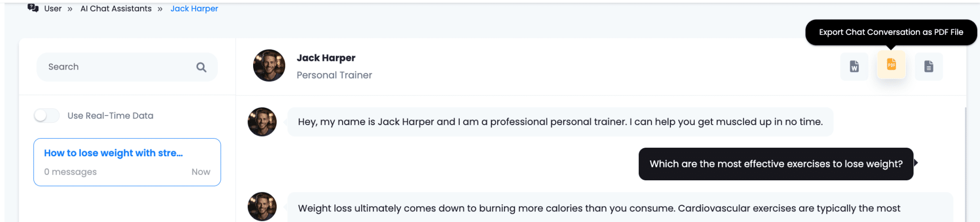Viewport: 980px width, 222px height.
Task: Open the AI Chat Assistants breadcrumb link
Action: click(x=116, y=9)
